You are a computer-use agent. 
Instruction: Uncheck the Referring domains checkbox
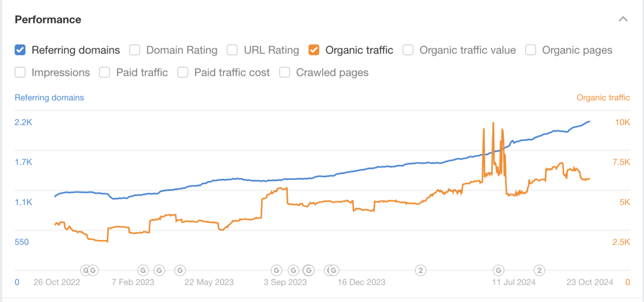[20, 50]
